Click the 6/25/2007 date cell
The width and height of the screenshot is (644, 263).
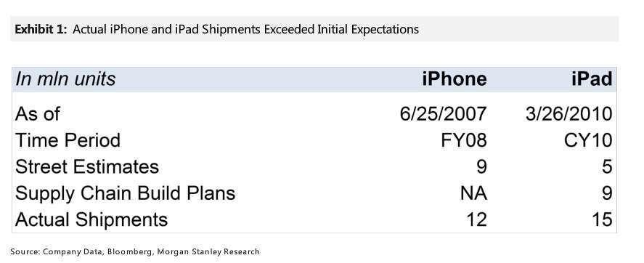(443, 114)
